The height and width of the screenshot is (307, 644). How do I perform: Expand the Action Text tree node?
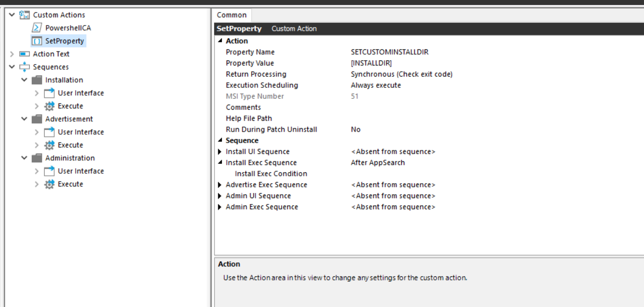[12, 54]
